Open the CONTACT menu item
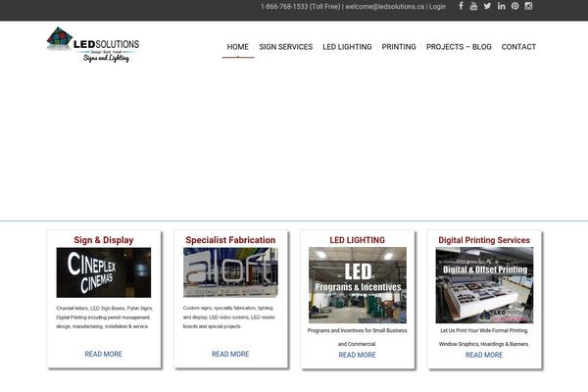 point(518,47)
